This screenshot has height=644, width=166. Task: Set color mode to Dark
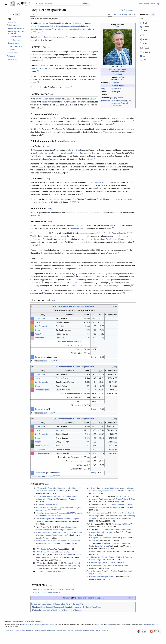(141, 60)
